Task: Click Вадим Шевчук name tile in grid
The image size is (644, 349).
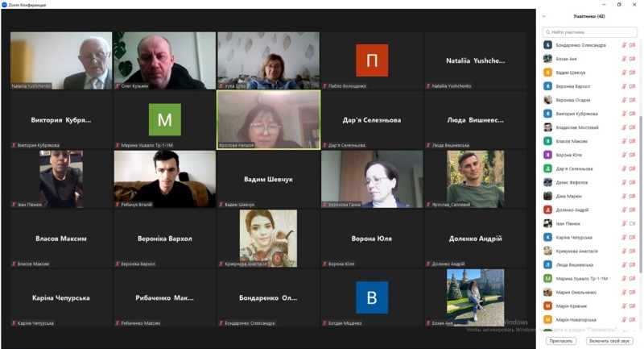Action: point(269,179)
